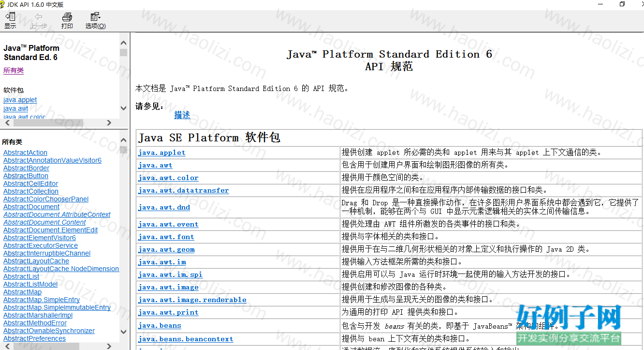Open java.awt link in the package table
Screen dimensions: 644x350
[x=155, y=165]
